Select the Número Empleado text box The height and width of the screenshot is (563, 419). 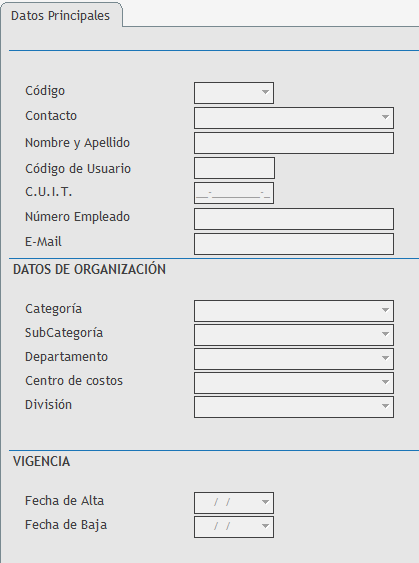point(294,219)
